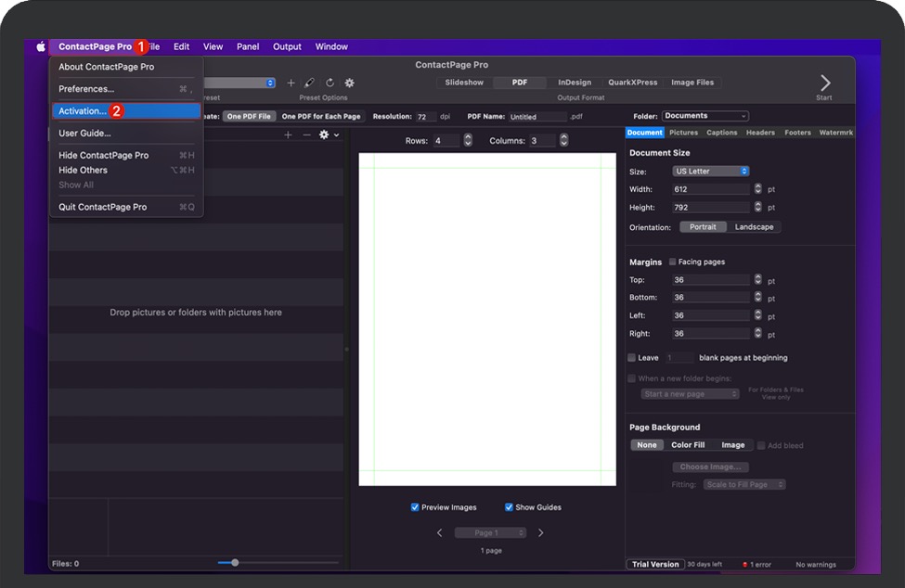905x588 pixels.
Task: Click the Rows stepper arrows
Action: coord(468,140)
